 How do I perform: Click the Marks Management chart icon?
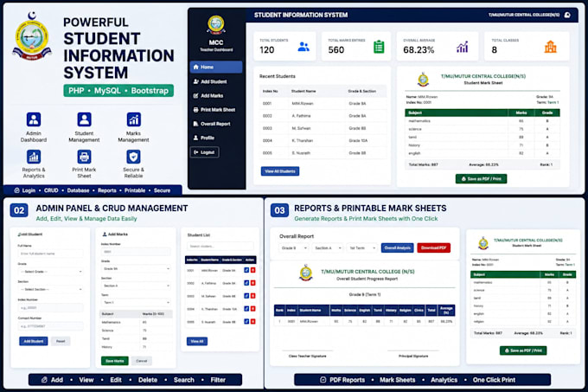(x=133, y=119)
